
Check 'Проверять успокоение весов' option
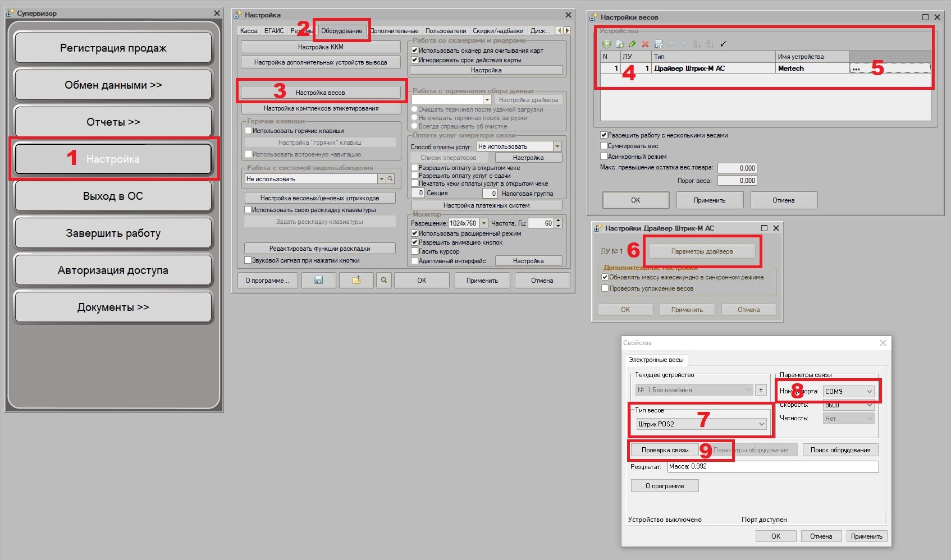(605, 288)
